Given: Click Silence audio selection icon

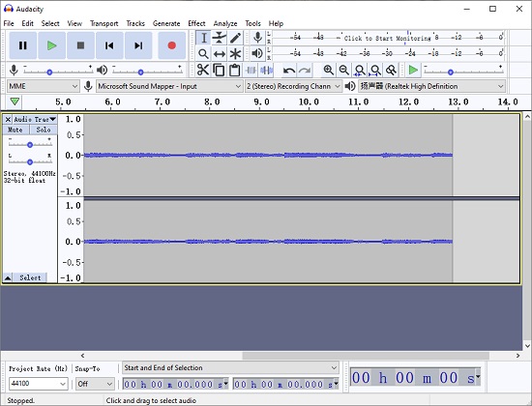Looking at the screenshot, I should pyautogui.click(x=266, y=71).
